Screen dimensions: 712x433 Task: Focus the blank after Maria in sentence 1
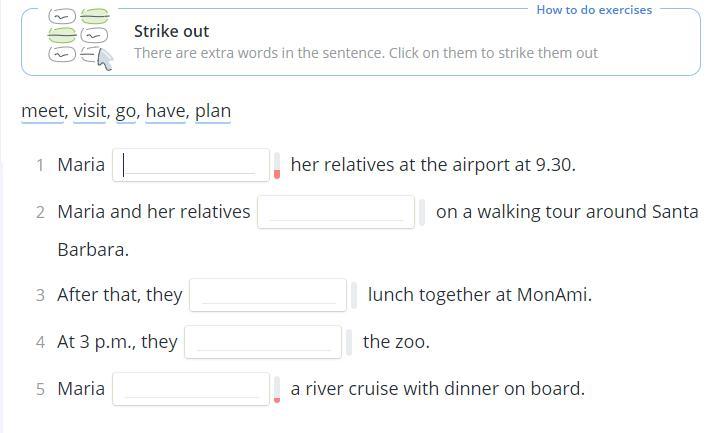[x=191, y=165]
